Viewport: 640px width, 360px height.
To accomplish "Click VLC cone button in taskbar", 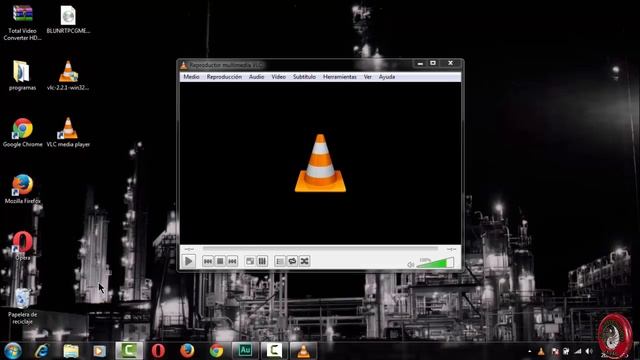I will coord(303,351).
